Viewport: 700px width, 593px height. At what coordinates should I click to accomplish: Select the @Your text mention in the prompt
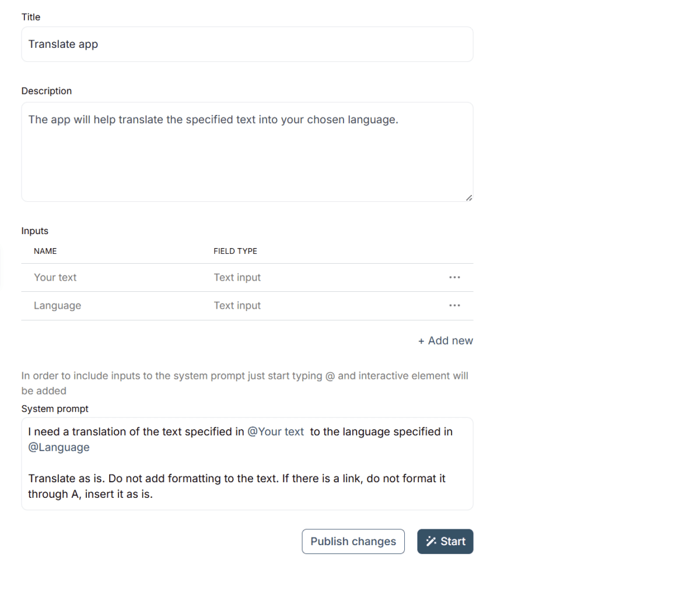click(276, 432)
